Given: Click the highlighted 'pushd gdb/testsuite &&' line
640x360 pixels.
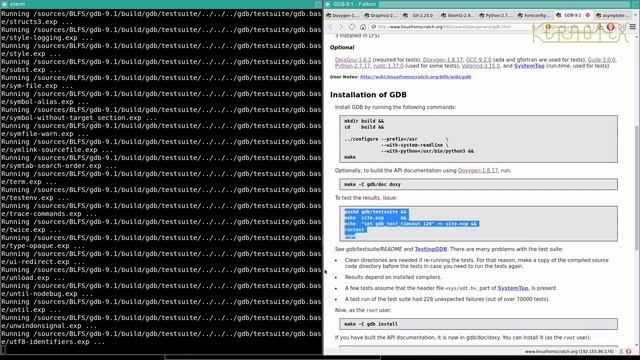Looking at the screenshot, I should click(376, 212).
